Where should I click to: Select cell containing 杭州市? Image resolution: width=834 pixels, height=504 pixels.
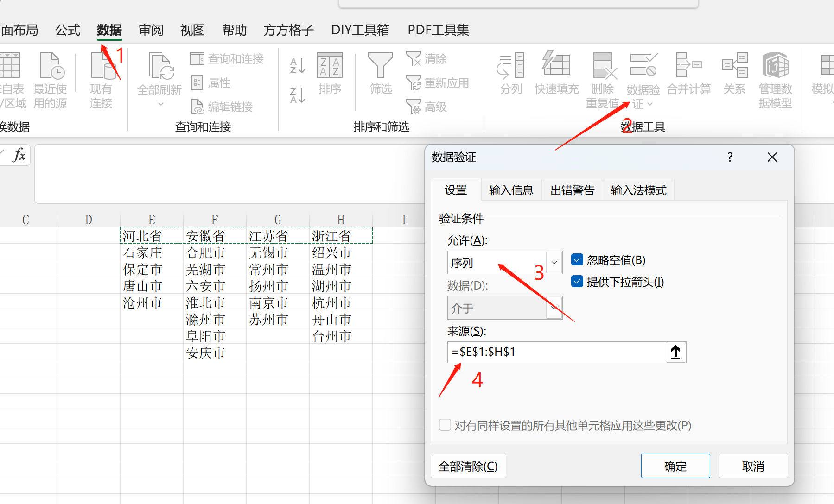(x=341, y=302)
